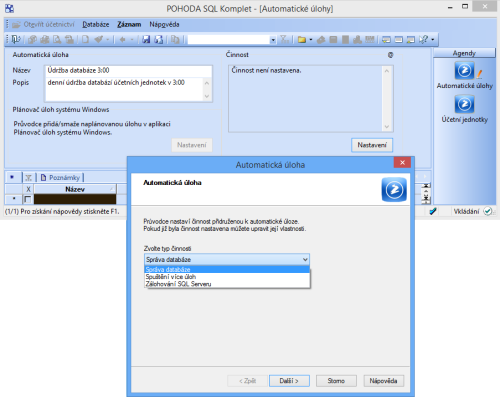The width and height of the screenshot is (500, 397).
Task: Tick the checkbox in the X column row
Action: pos(28,199)
